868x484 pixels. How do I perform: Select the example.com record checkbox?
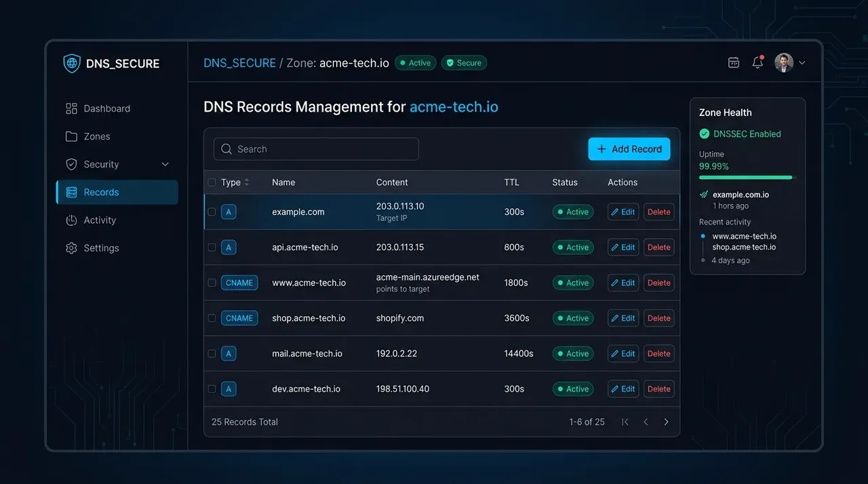212,212
